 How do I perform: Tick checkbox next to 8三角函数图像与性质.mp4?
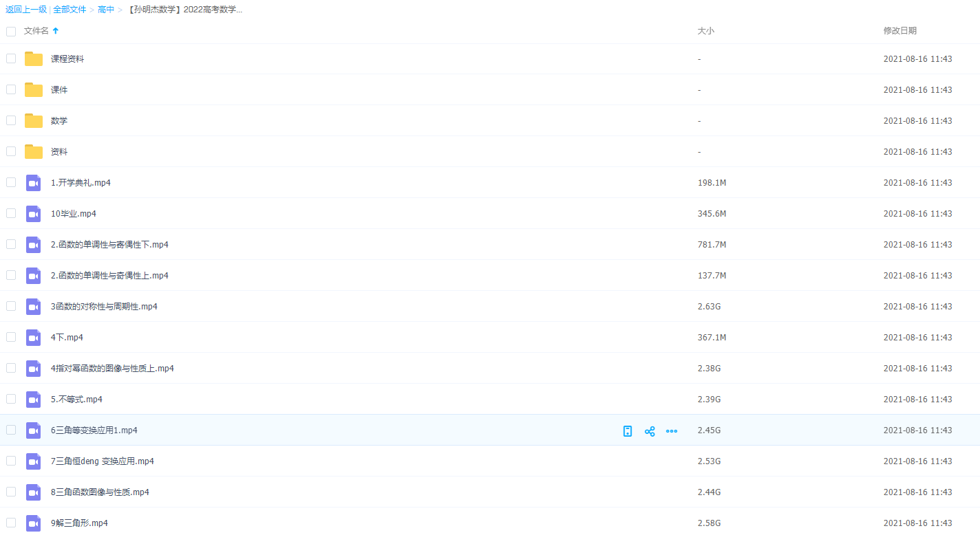point(11,492)
